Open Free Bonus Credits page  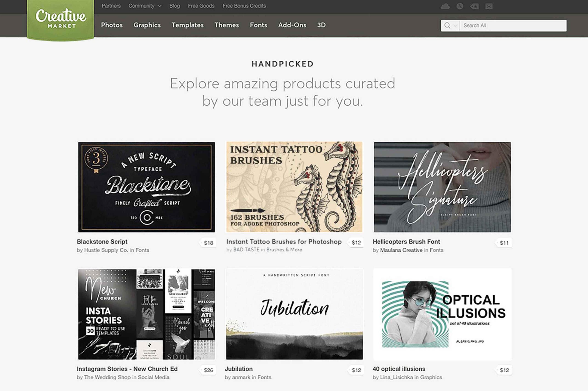(244, 6)
